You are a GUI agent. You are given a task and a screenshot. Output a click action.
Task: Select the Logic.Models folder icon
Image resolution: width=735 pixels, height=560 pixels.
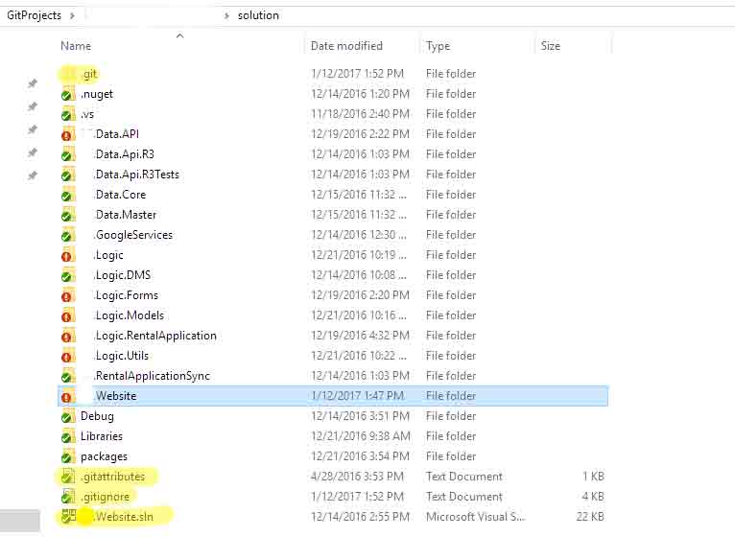point(68,315)
